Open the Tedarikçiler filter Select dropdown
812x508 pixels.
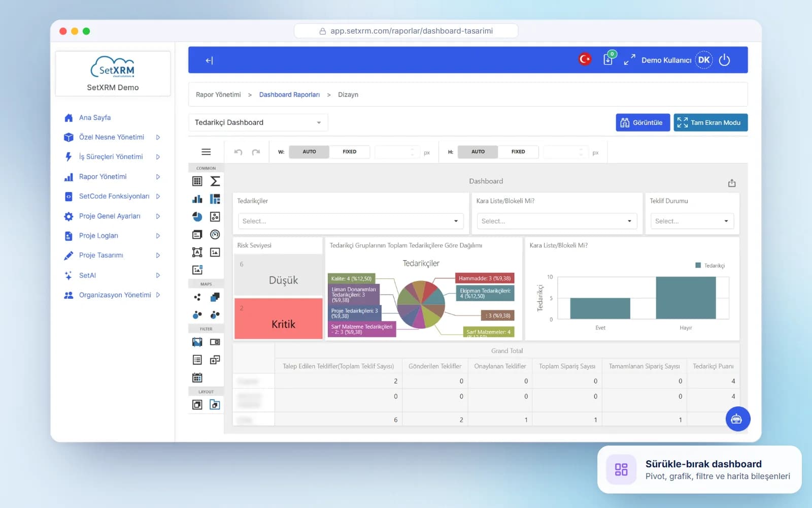[351, 221]
